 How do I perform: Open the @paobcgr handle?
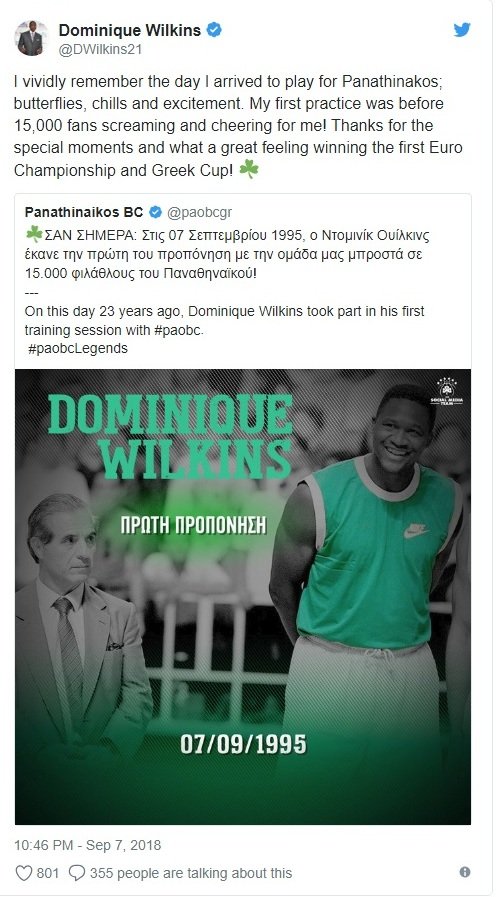[x=200, y=213]
